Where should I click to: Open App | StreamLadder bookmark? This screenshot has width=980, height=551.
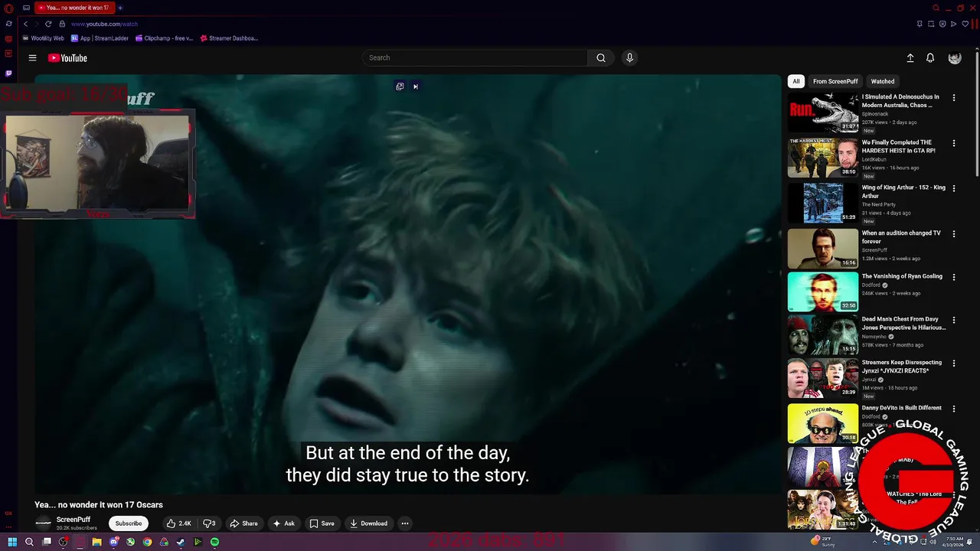pos(100,38)
